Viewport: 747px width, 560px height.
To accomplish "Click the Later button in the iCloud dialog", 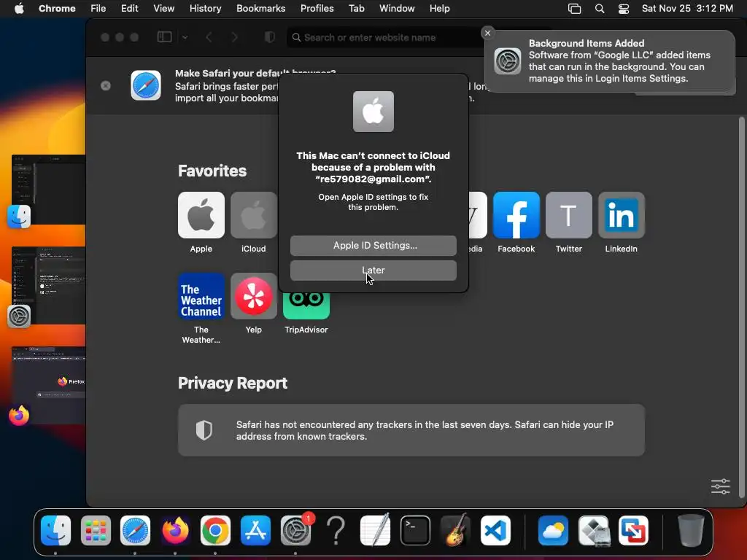I will coord(373,270).
